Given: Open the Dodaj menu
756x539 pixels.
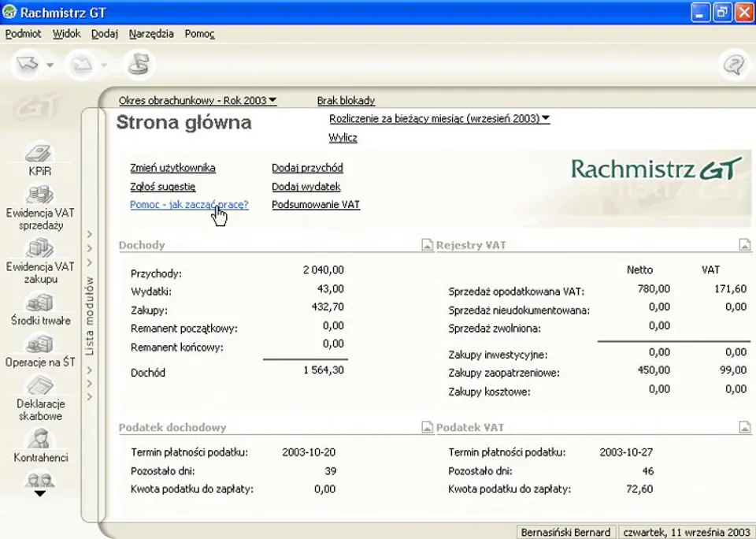Looking at the screenshot, I should point(105,34).
